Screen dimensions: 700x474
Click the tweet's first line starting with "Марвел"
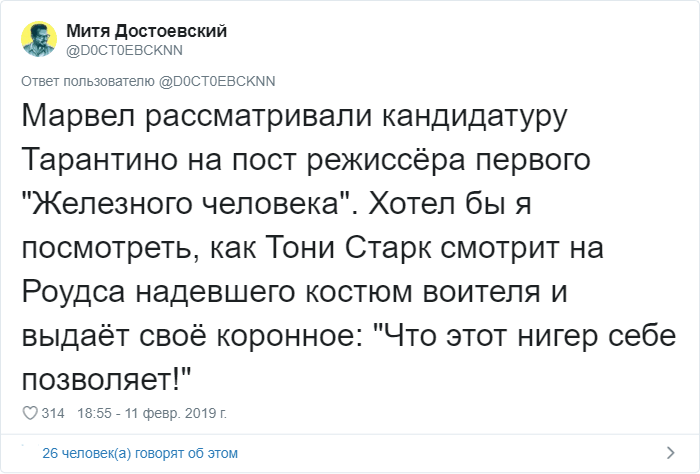click(294, 117)
